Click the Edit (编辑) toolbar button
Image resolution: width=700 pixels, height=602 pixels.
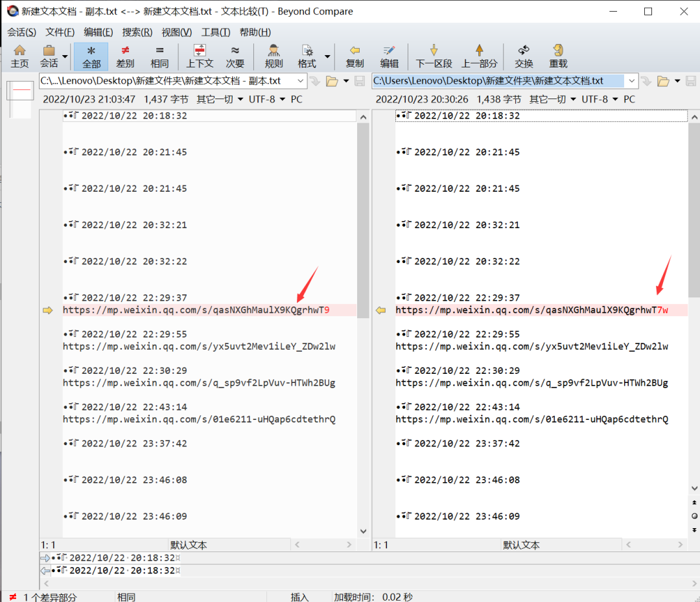tap(389, 56)
